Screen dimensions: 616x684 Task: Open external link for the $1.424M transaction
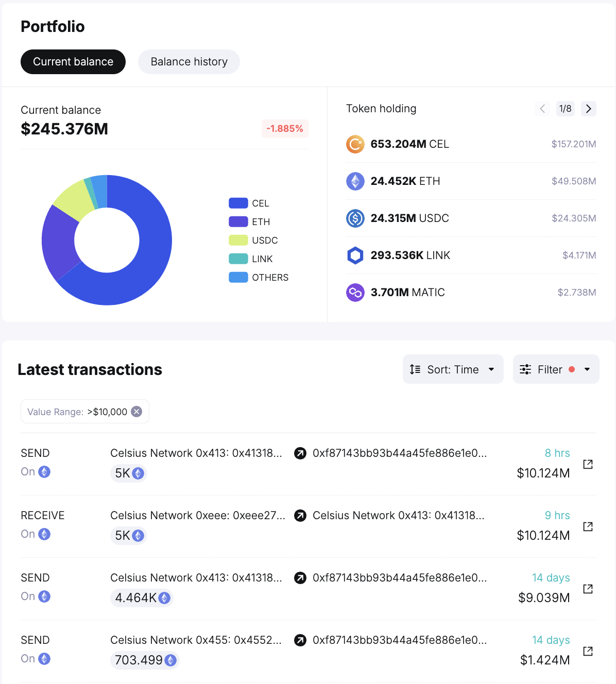click(x=588, y=651)
